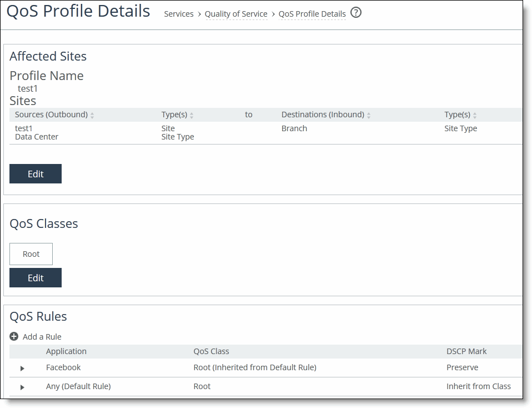Click Add a Rule
The image size is (532, 408).
click(x=42, y=336)
